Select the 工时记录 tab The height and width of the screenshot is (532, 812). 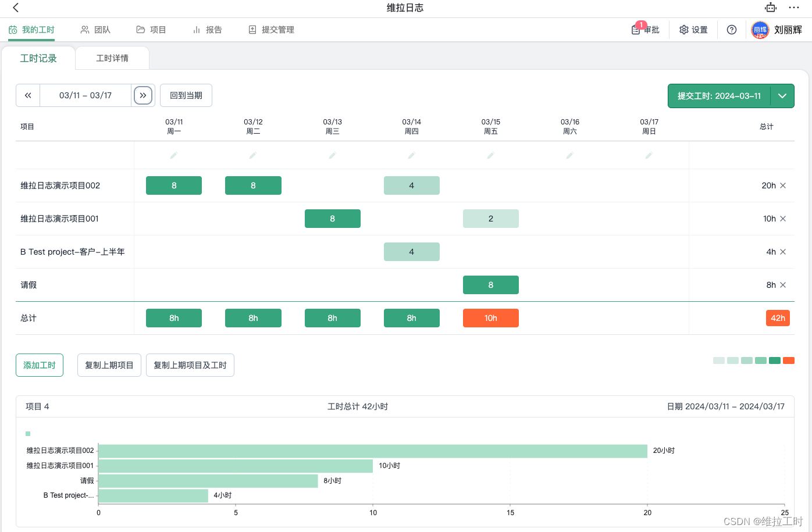coord(38,58)
